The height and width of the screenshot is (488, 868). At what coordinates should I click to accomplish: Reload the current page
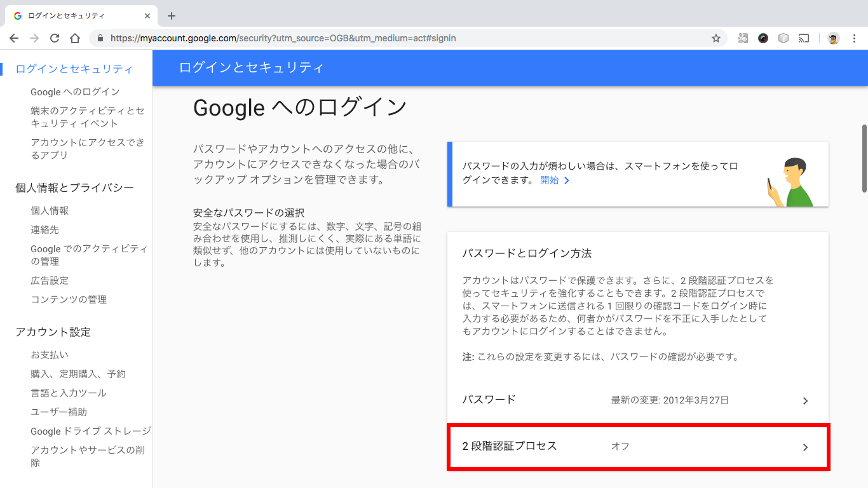54,38
